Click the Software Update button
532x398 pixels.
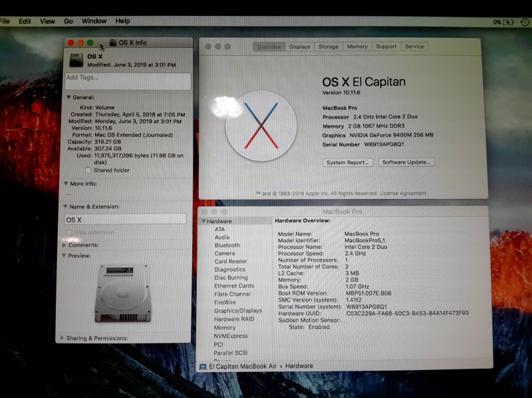(x=406, y=162)
